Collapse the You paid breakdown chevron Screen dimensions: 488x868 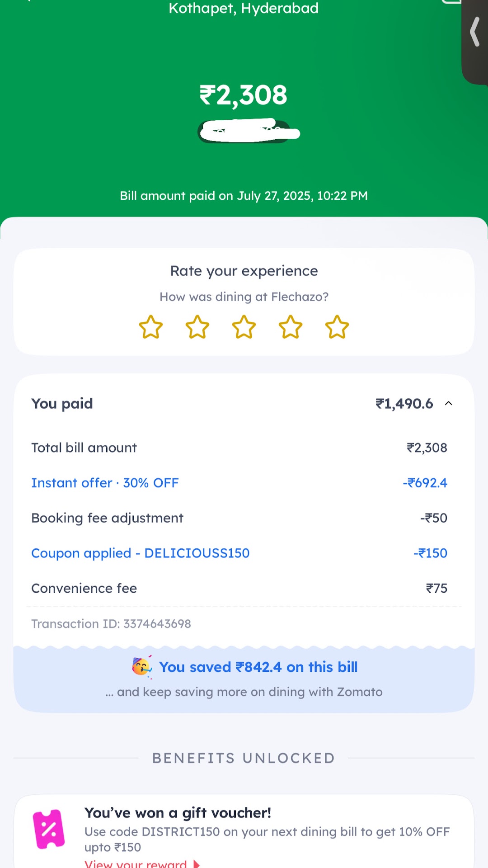[x=449, y=403]
